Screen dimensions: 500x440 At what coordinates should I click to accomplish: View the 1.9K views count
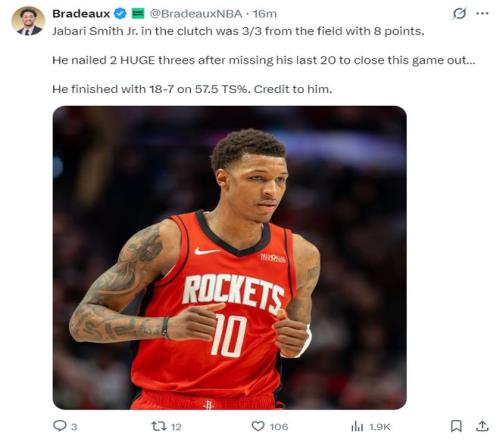[380, 427]
